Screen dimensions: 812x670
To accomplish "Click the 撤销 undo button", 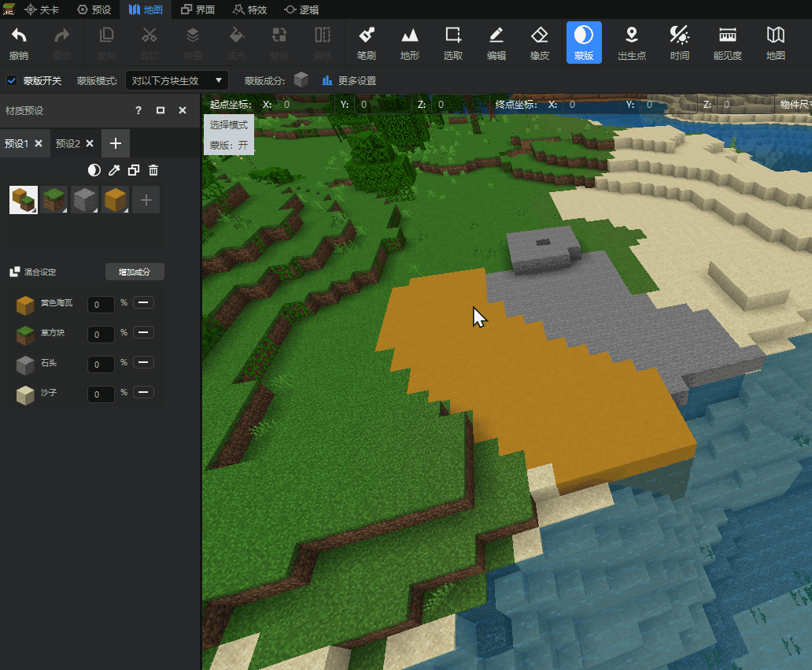I will point(19,43).
